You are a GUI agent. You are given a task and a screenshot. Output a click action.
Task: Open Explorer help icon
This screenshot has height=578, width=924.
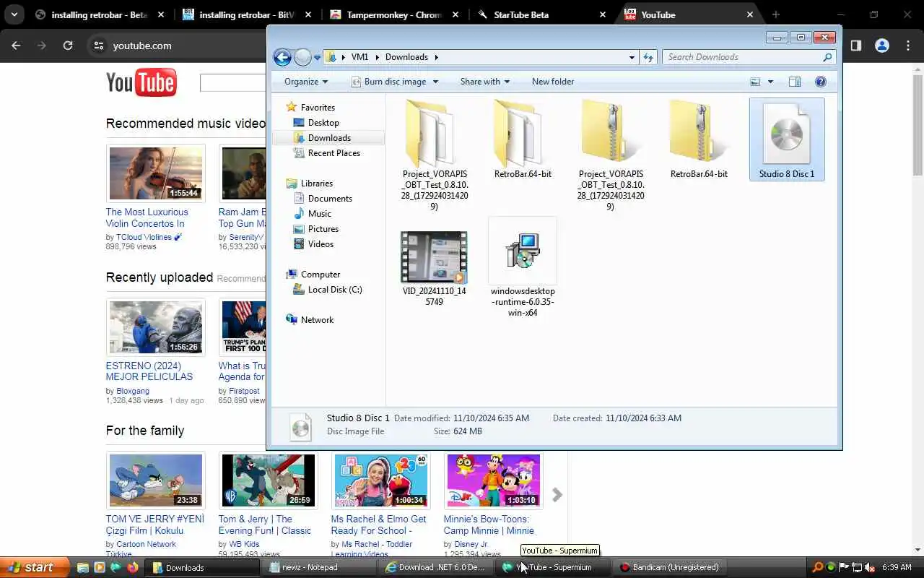pos(820,82)
